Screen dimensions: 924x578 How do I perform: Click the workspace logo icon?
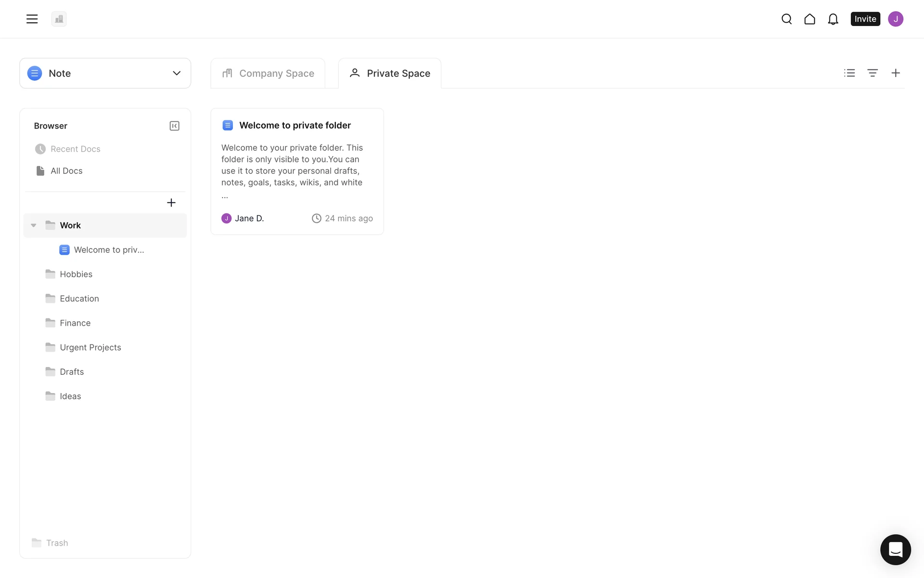59,19
